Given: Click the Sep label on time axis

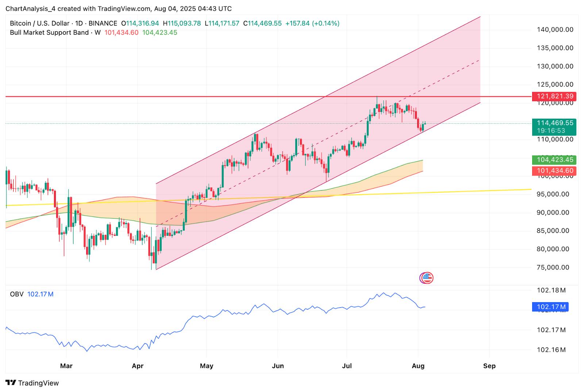Looking at the screenshot, I should click(489, 366).
